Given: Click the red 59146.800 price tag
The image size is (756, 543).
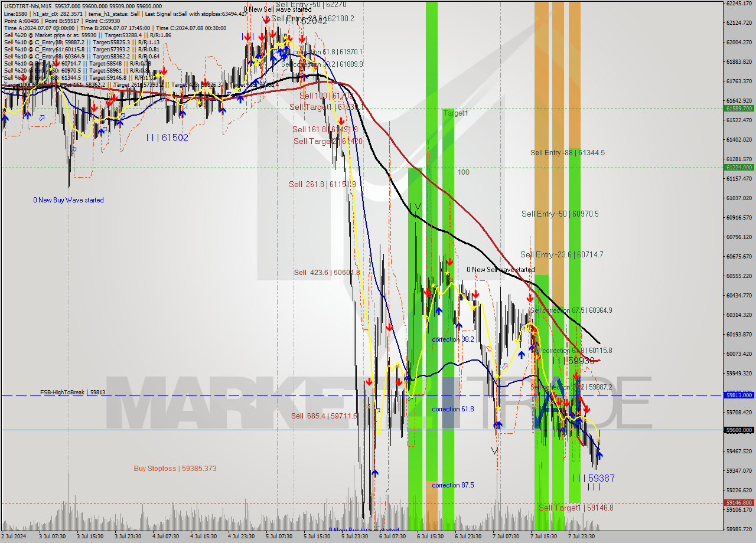Looking at the screenshot, I should tap(739, 503).
